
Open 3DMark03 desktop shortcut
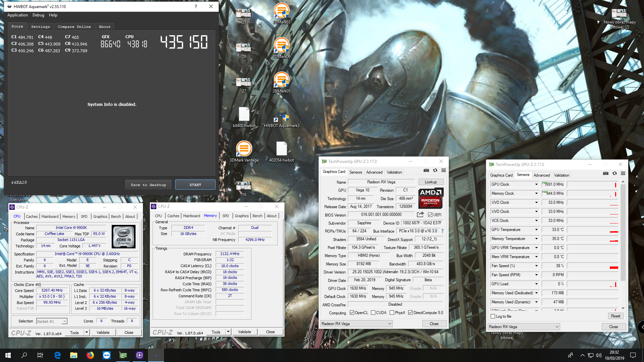click(281, 13)
